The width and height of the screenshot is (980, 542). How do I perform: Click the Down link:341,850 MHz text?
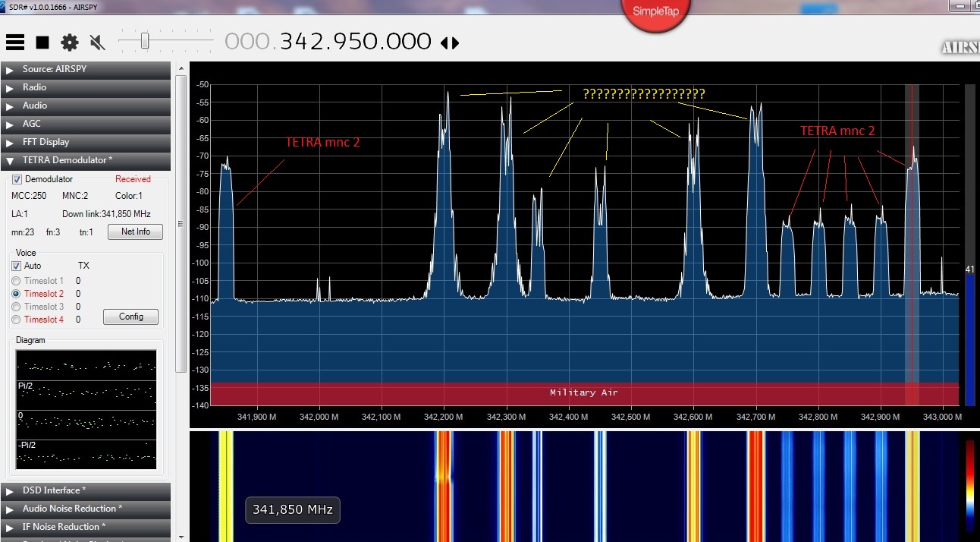coord(106,215)
